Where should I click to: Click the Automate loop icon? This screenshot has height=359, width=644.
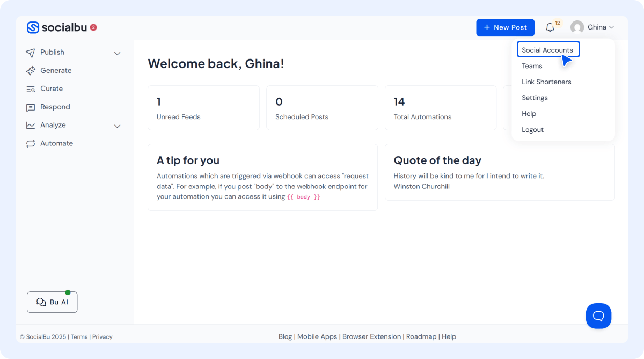pyautogui.click(x=31, y=143)
